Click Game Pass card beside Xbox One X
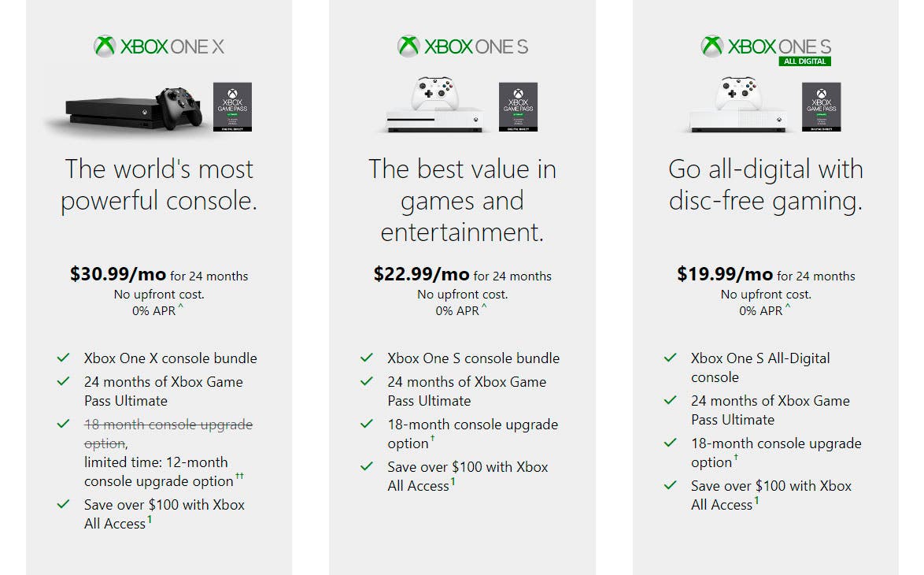The width and height of the screenshot is (924, 575). (x=232, y=107)
